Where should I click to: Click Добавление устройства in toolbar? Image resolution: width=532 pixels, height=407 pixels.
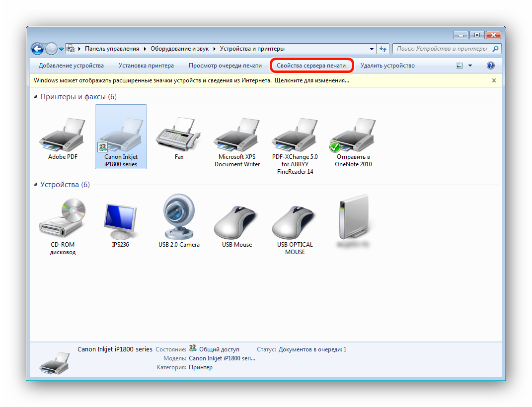pos(71,66)
